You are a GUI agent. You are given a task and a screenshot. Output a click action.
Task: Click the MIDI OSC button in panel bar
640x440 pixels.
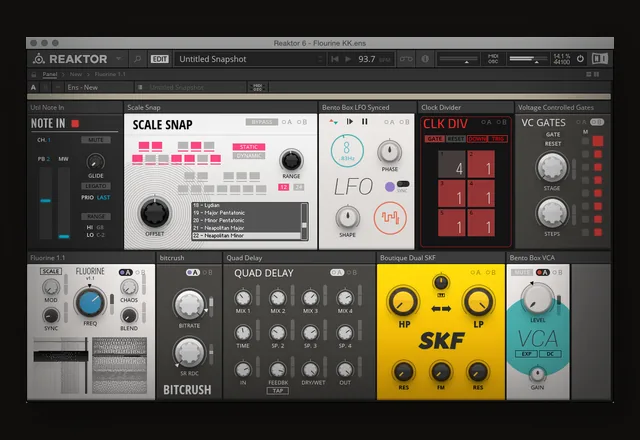pos(258,87)
